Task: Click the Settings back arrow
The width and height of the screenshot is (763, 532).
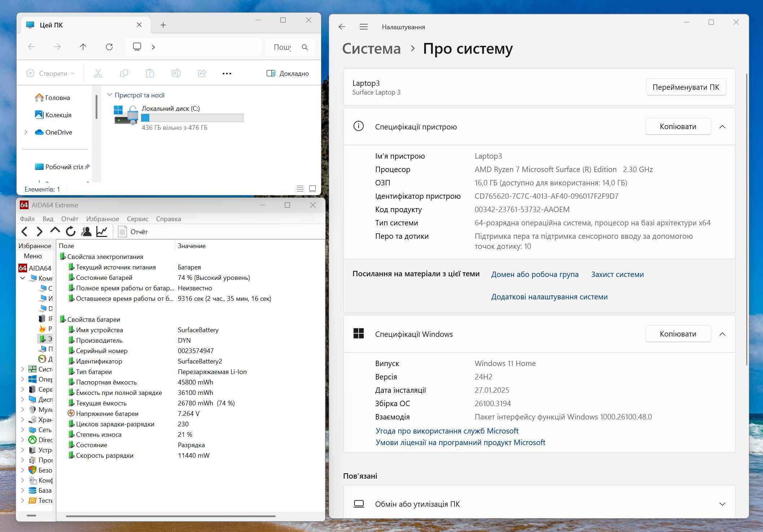Action: [342, 27]
